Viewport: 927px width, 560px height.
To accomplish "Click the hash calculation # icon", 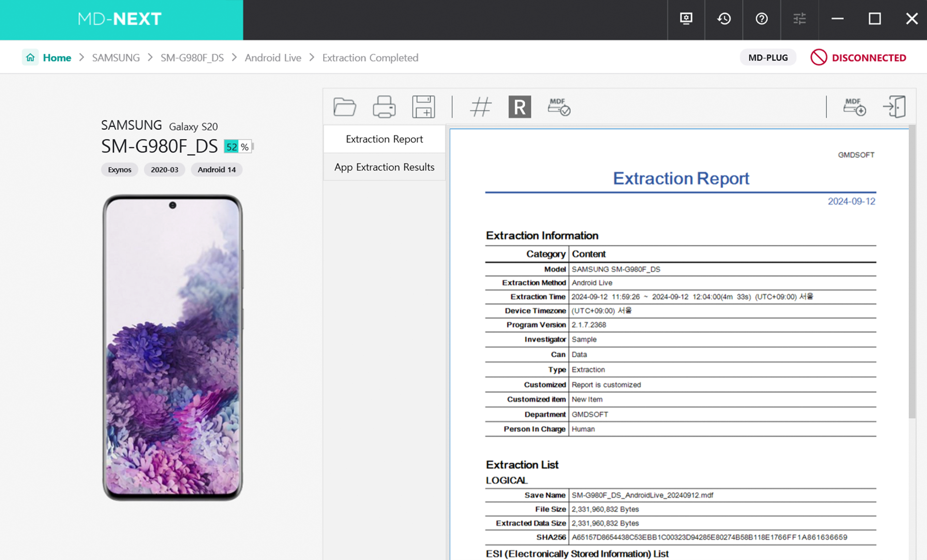I will coord(480,106).
